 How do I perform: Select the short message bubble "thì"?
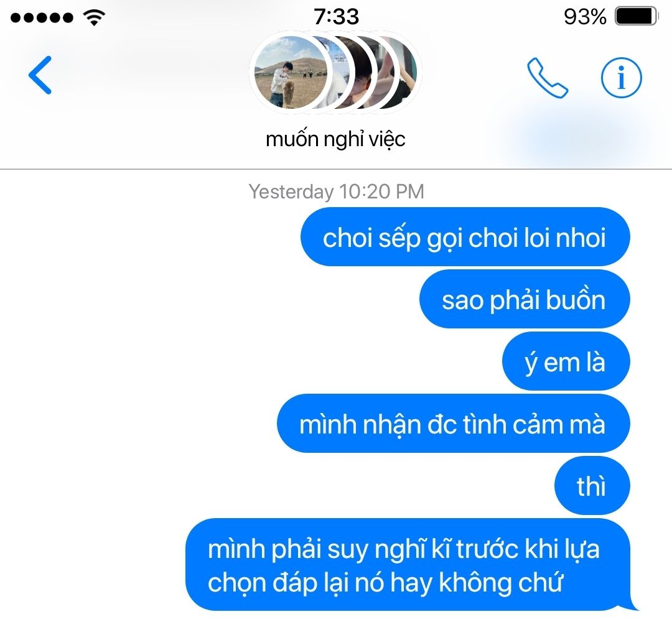coord(592,485)
